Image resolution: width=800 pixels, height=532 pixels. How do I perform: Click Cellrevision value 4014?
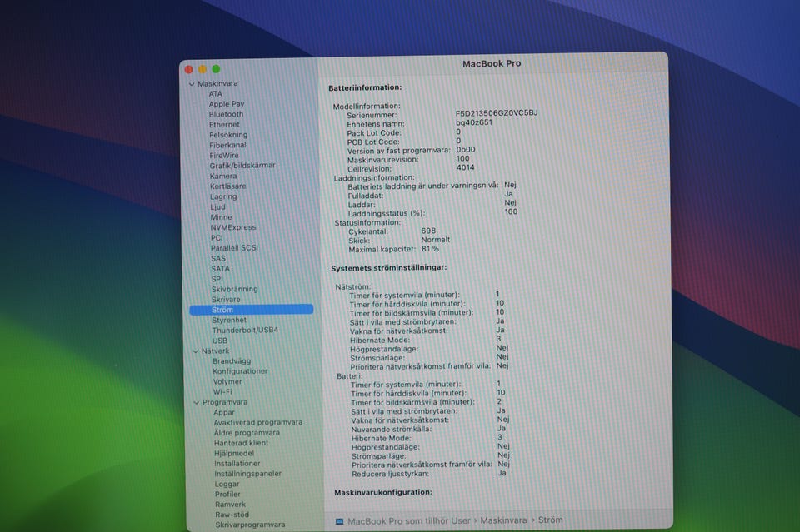point(465,167)
